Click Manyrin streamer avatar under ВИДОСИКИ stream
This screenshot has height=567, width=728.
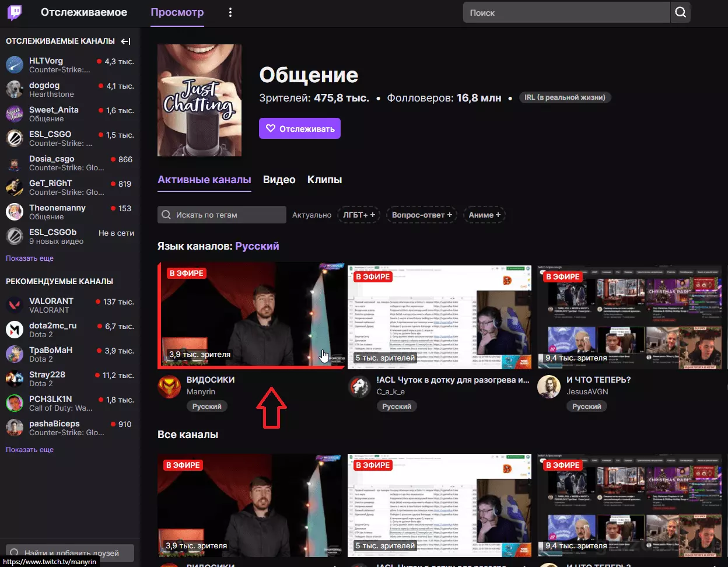pos(169,387)
